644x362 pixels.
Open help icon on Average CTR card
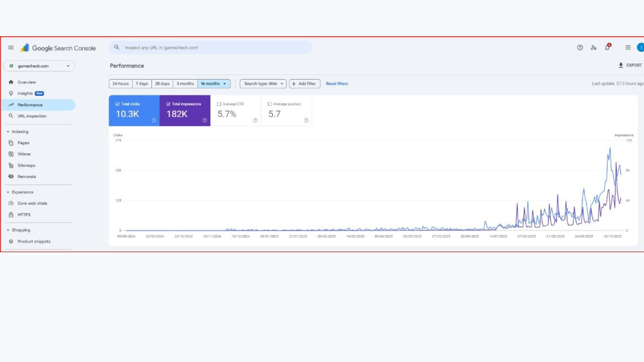tap(255, 120)
